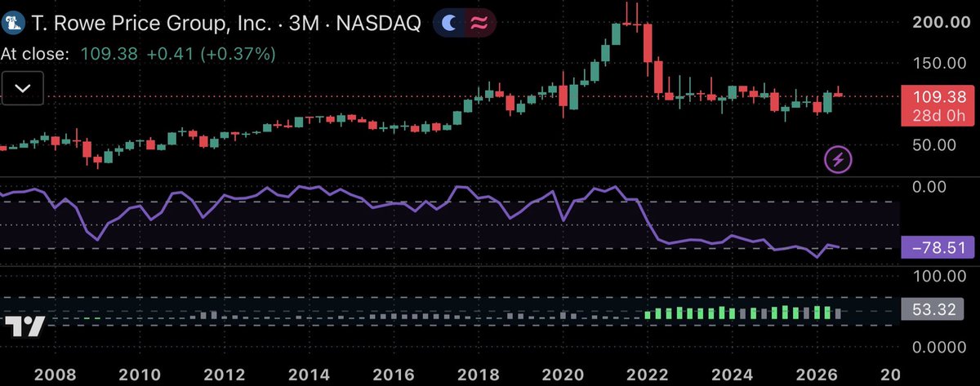Click the purple lightning bolt button

tap(839, 159)
